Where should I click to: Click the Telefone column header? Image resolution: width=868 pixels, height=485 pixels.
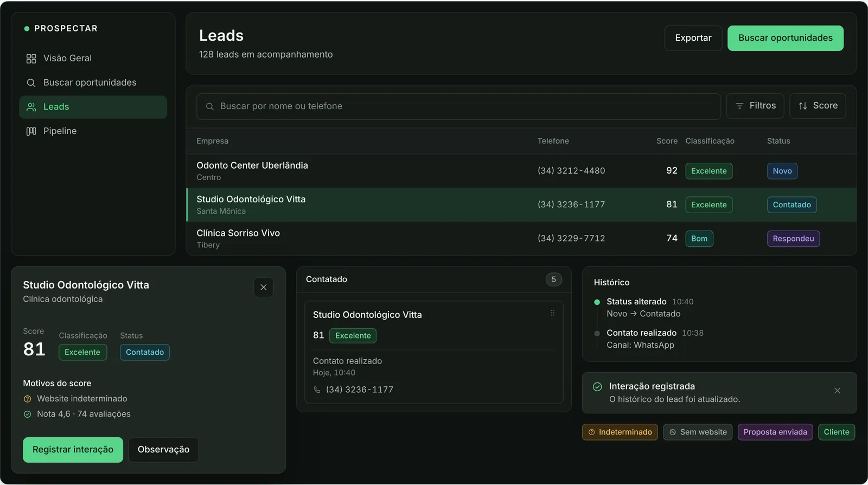(x=553, y=141)
